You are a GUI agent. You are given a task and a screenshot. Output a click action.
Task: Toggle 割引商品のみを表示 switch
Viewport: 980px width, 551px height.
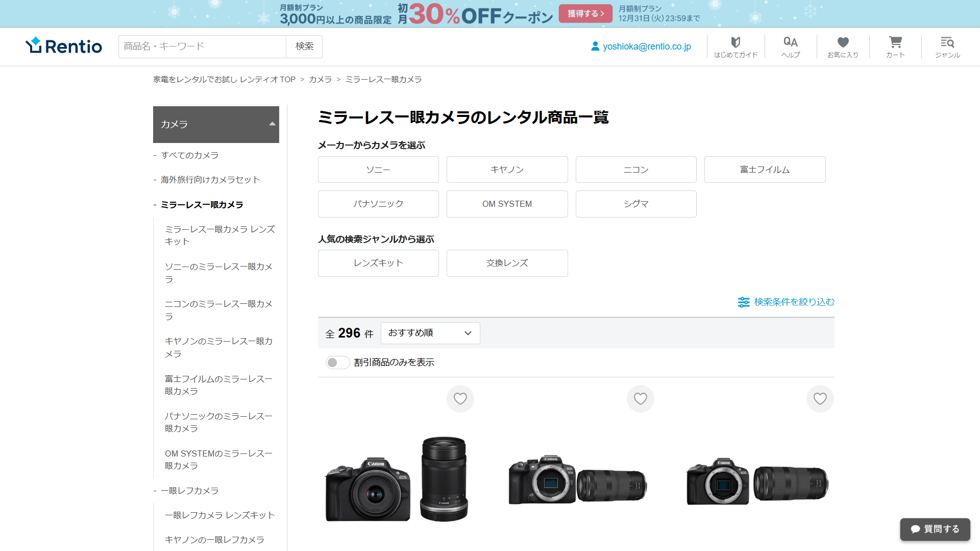[337, 363]
